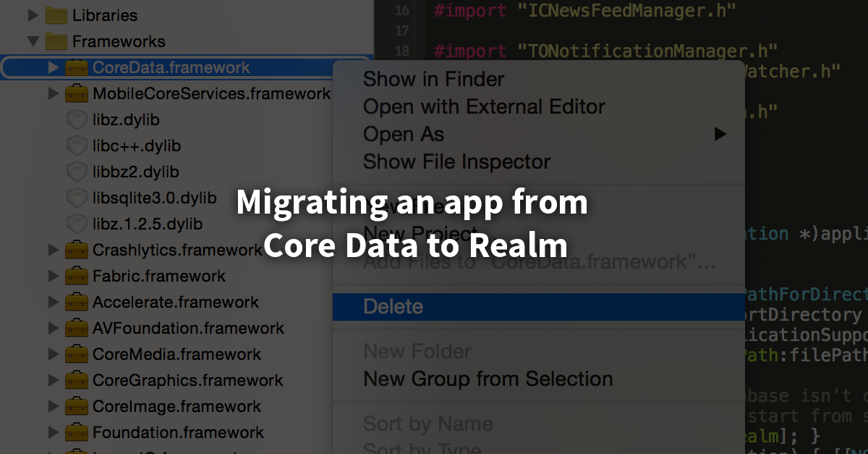Select the libz.dylib hexagon library icon
This screenshot has height=454, width=868.
point(75,119)
